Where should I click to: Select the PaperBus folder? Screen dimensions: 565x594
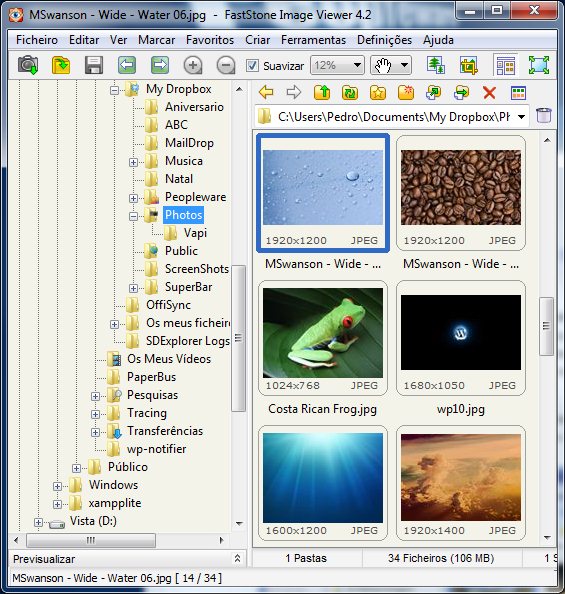(151, 377)
